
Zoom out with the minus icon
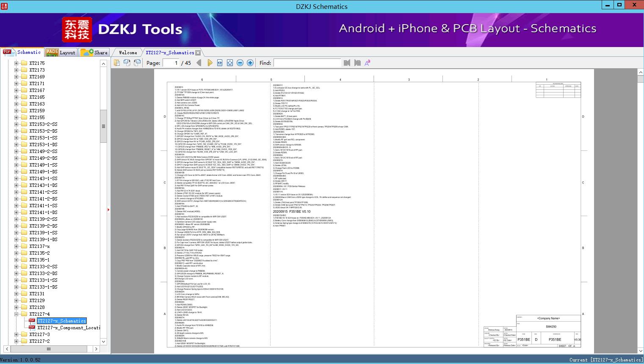click(x=240, y=63)
